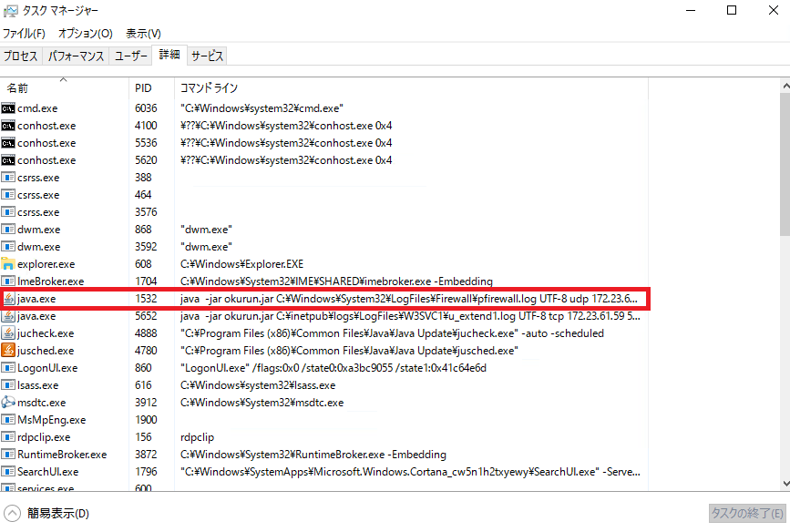Screen dimensions: 790x532
Task: Click the SearchUI.exe process icon
Action: pos(8,472)
